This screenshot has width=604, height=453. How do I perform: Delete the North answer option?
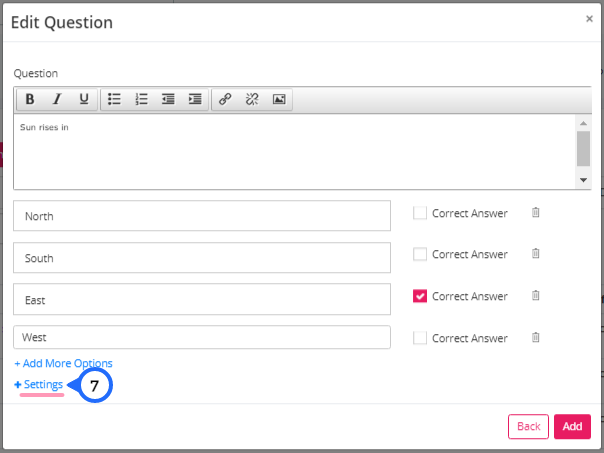(x=535, y=212)
